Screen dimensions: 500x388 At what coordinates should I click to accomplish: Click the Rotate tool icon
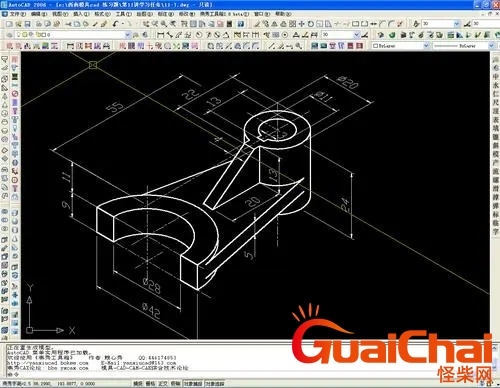click(310, 24)
